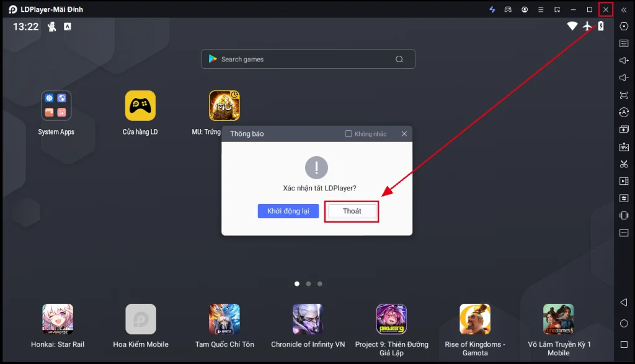Click the Search games input field
Screen dimensions: 635x364
coord(308,59)
